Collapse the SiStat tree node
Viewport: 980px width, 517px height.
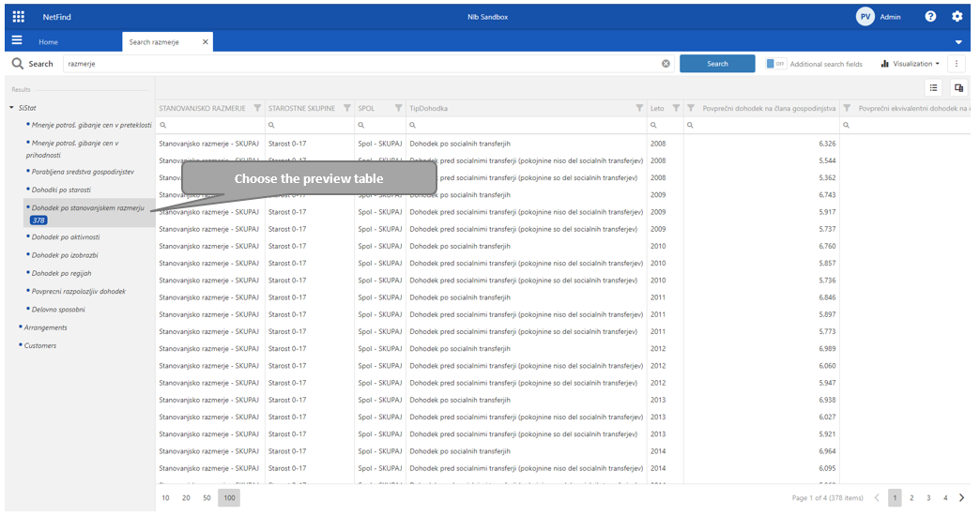point(11,108)
